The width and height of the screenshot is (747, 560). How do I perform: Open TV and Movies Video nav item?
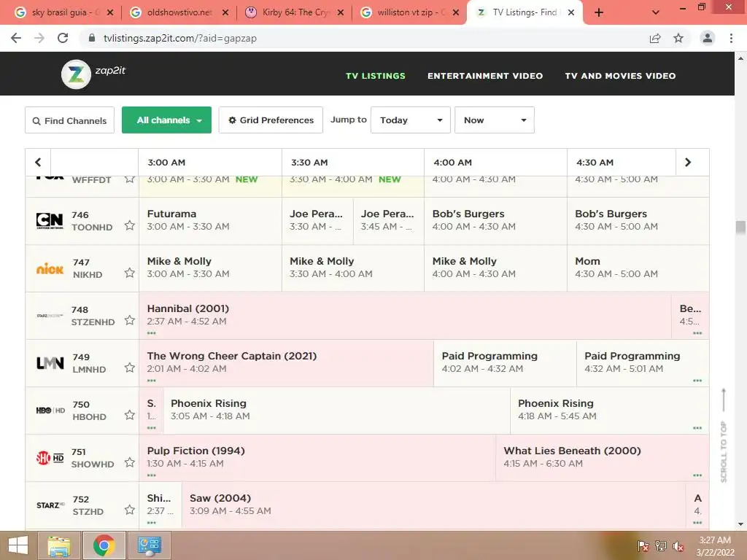pyautogui.click(x=620, y=76)
